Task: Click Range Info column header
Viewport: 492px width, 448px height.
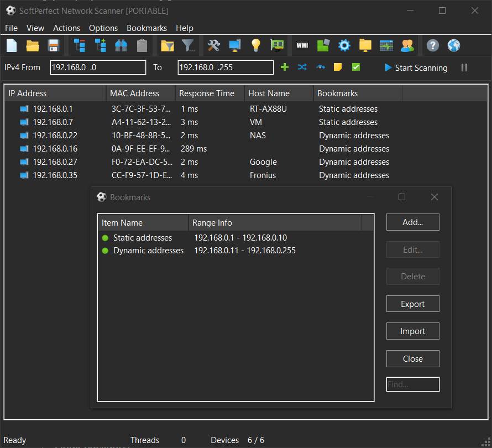Action: click(275, 222)
